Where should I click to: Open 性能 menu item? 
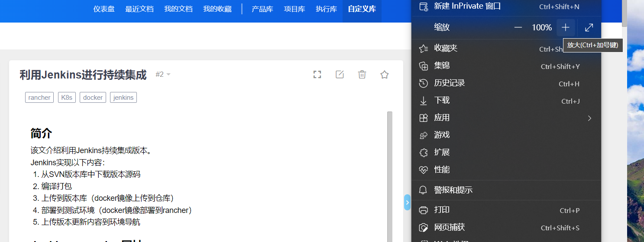coord(506,170)
